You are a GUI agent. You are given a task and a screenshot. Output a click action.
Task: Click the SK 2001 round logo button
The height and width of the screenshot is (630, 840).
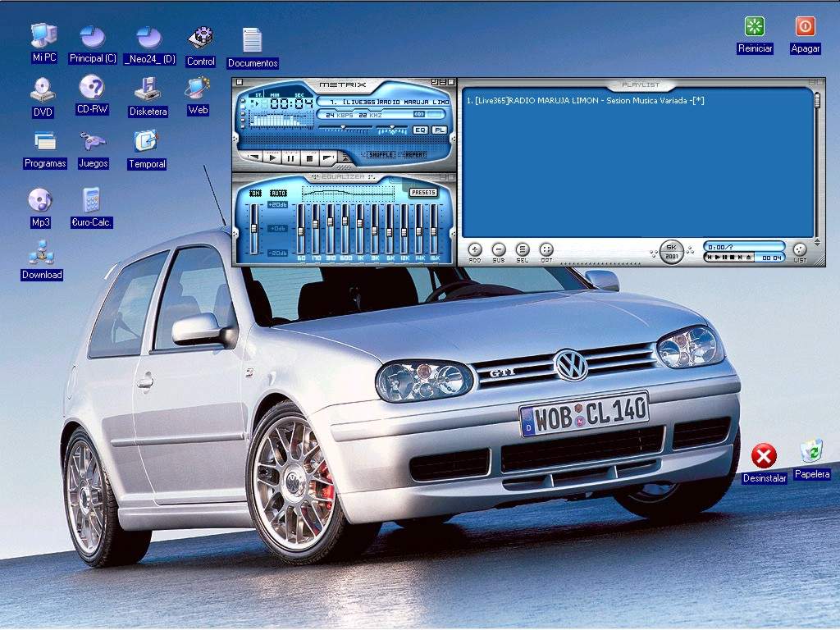click(x=672, y=252)
